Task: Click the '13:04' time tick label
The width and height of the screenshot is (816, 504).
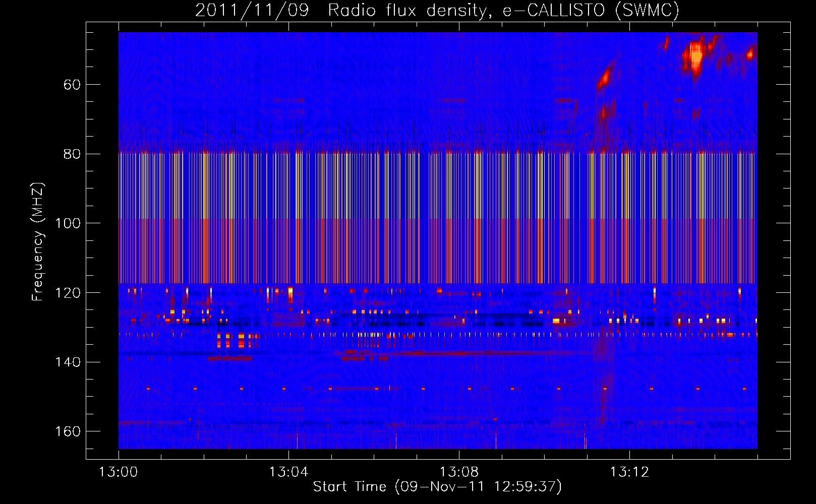Action: (288, 472)
